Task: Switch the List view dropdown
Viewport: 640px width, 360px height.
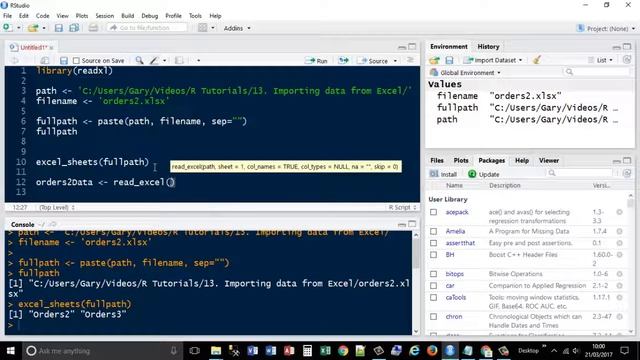Action: click(x=601, y=60)
